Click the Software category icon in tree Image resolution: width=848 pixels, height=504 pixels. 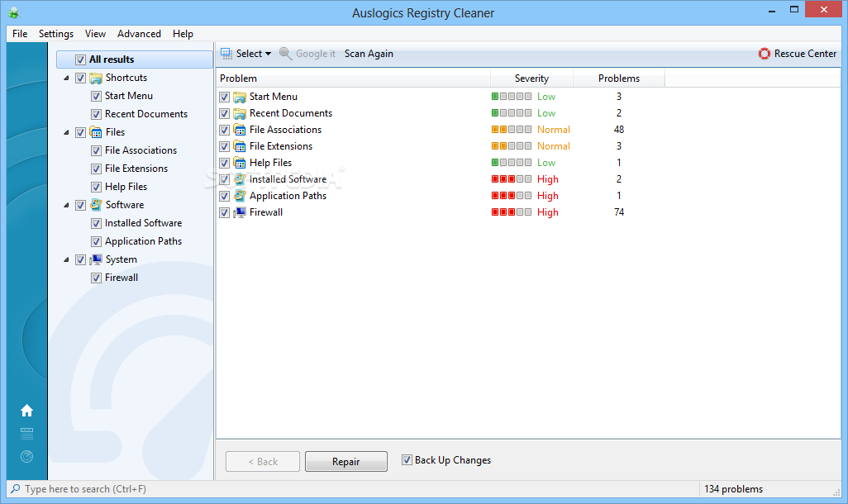[96, 205]
